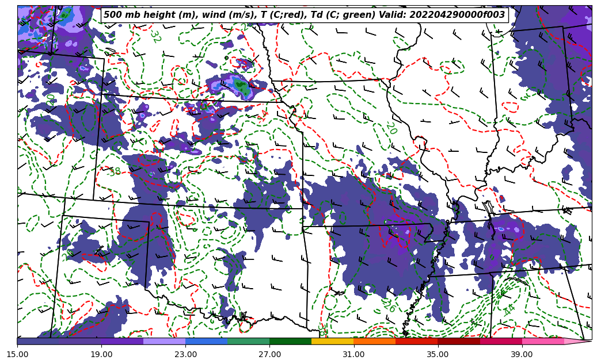Click the 19.00 colorbar tick label
Image resolution: width=597 pixels, height=364 pixels.
[x=101, y=354]
